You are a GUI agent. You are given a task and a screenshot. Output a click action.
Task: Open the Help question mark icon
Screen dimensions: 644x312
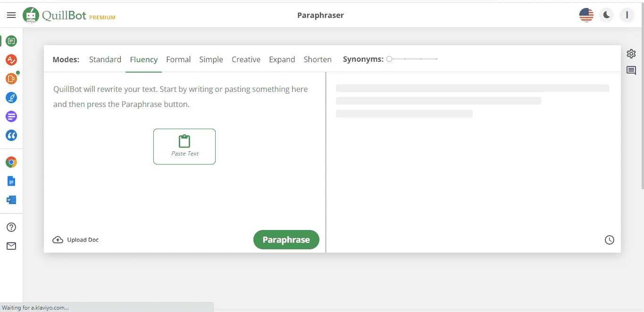pos(11,227)
